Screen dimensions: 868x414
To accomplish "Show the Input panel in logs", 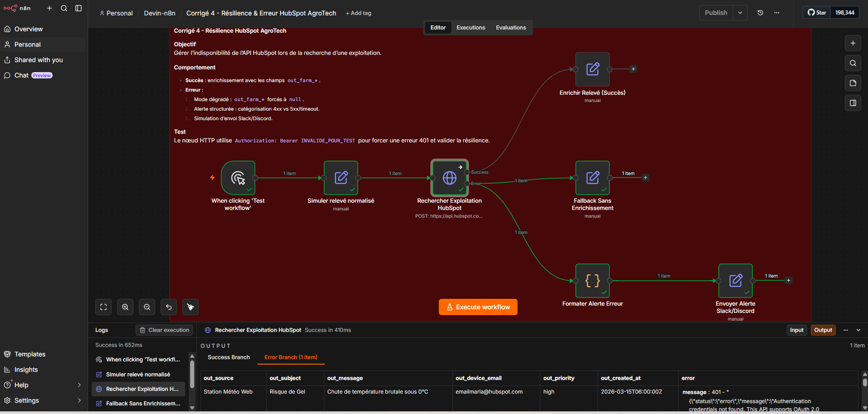I will point(797,330).
